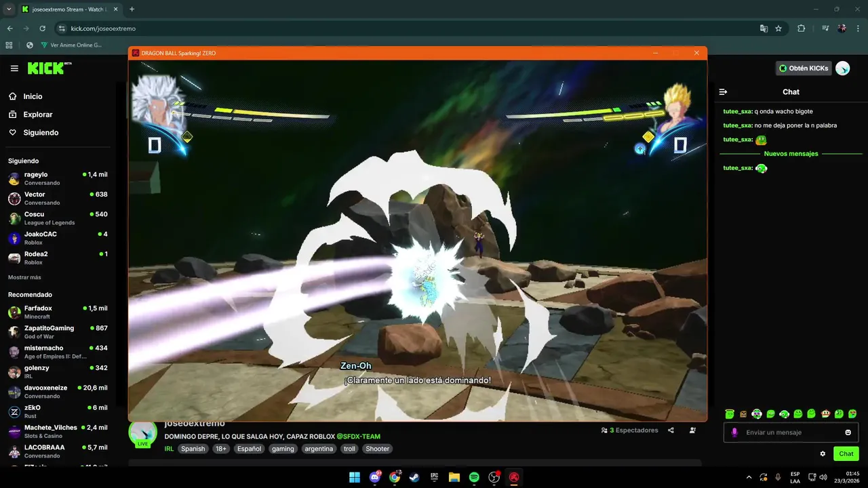The width and height of the screenshot is (868, 488).
Task: Open LACOBRAAA channel in Recomendado
Action: 58,451
